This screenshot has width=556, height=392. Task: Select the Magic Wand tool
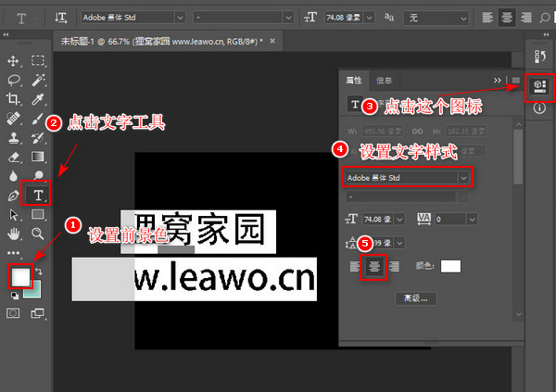[38, 81]
